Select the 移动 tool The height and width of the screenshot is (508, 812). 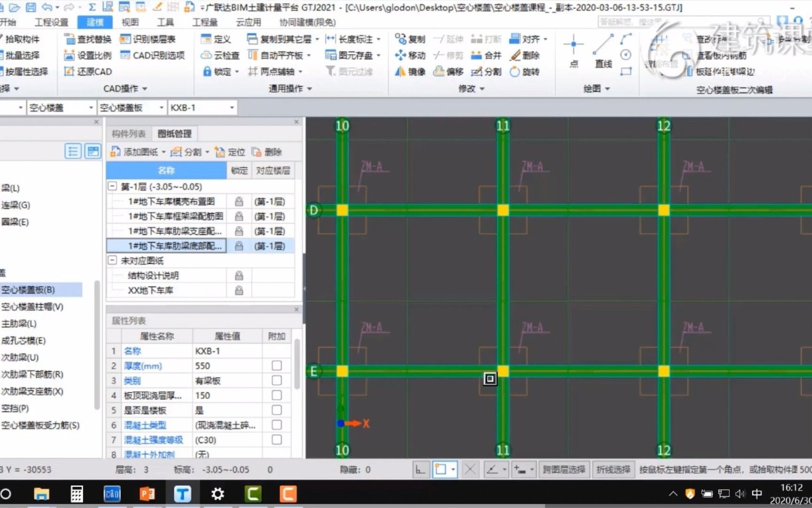(x=410, y=56)
